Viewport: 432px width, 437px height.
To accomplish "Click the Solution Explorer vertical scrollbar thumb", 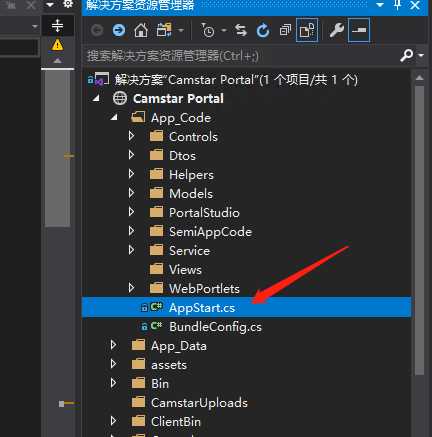I will click(x=420, y=230).
